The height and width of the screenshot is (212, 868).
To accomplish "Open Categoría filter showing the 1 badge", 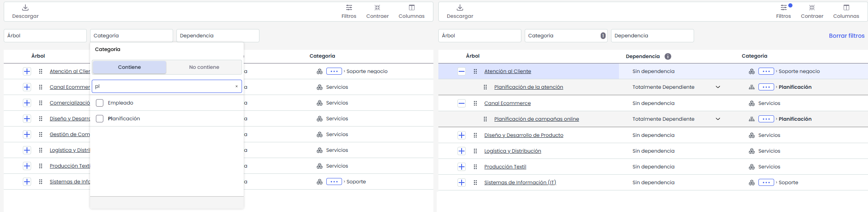I will coord(565,36).
